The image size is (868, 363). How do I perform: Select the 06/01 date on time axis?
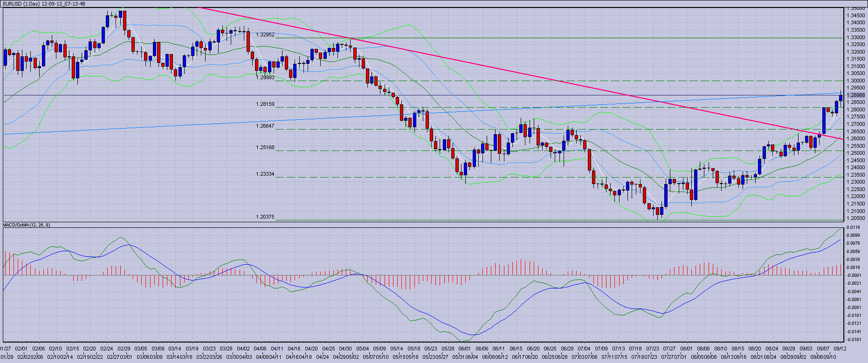pyautogui.click(x=464, y=349)
